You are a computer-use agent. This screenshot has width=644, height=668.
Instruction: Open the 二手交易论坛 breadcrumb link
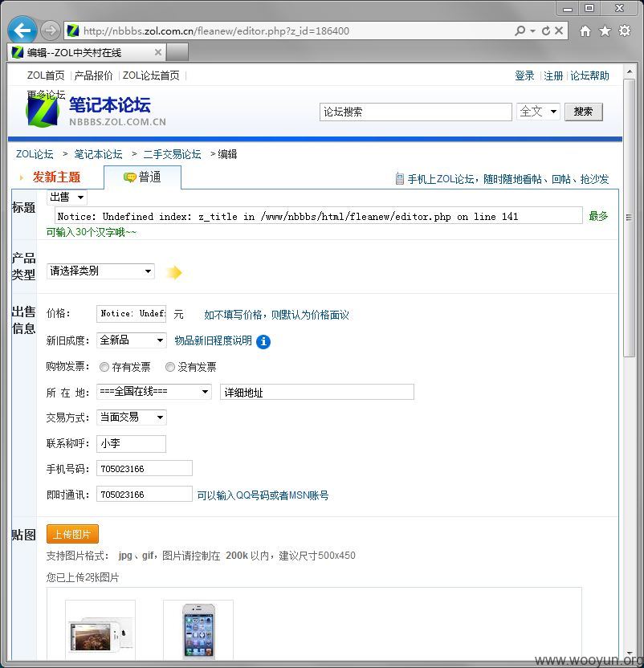coord(172,154)
